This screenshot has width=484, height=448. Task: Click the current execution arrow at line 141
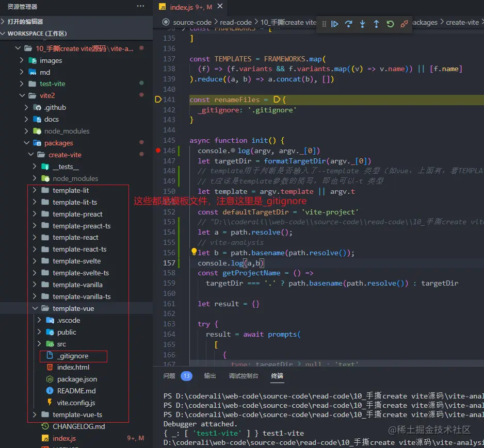click(158, 99)
